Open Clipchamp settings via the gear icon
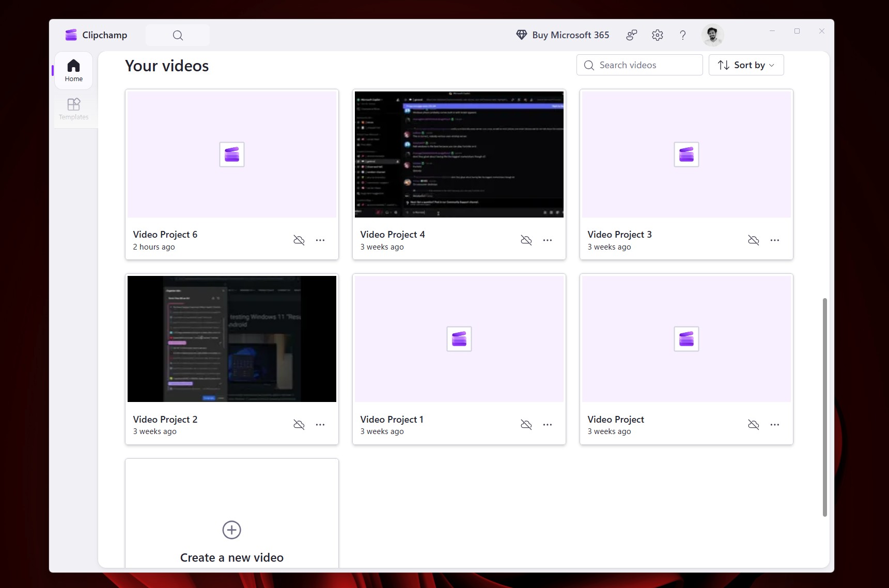This screenshot has width=889, height=588. point(657,35)
